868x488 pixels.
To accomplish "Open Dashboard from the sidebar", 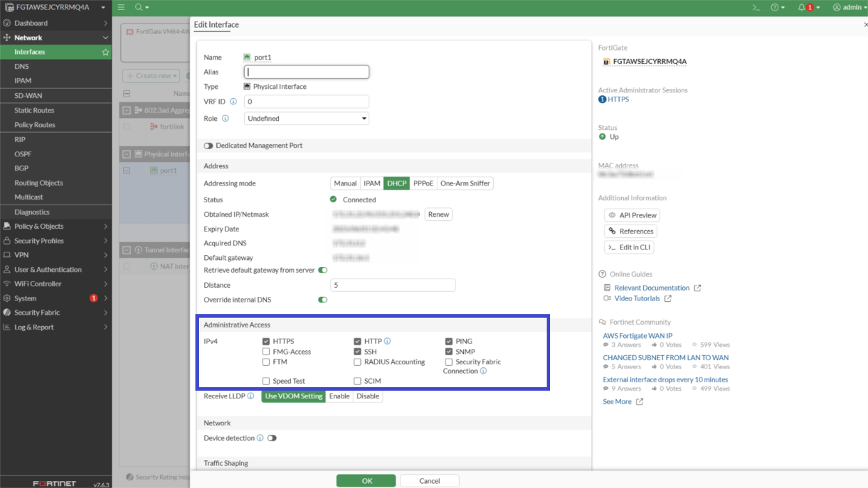I will [x=56, y=23].
